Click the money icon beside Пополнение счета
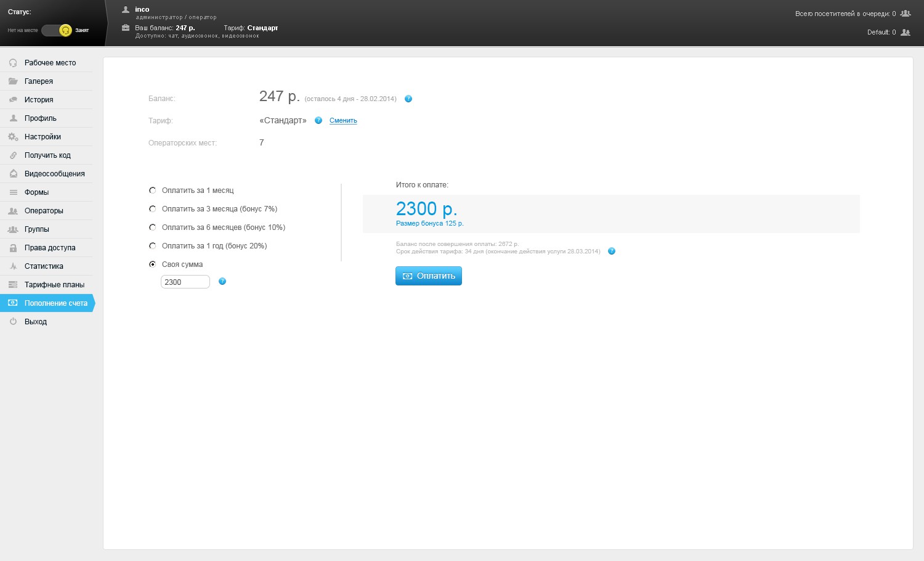This screenshot has width=924, height=561. (13, 303)
